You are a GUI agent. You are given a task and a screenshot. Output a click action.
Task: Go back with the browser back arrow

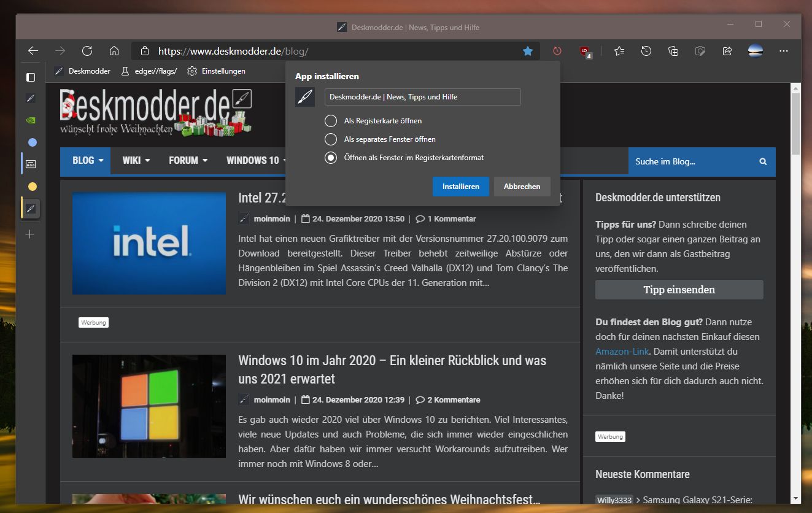tap(33, 51)
